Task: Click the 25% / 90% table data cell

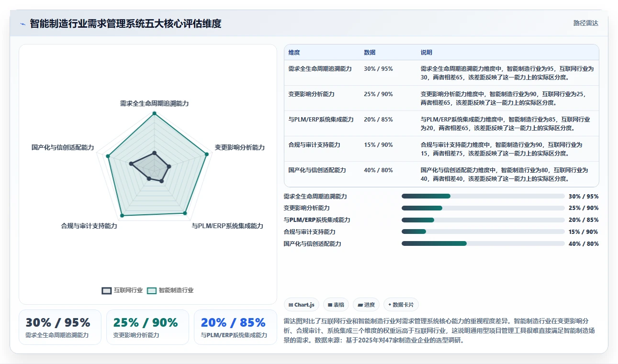Action: tap(378, 94)
